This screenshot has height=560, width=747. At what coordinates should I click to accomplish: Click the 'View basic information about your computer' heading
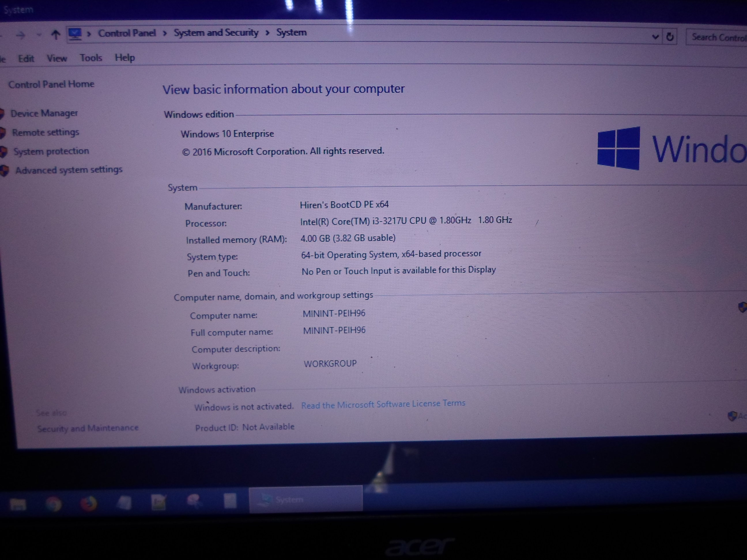(284, 89)
